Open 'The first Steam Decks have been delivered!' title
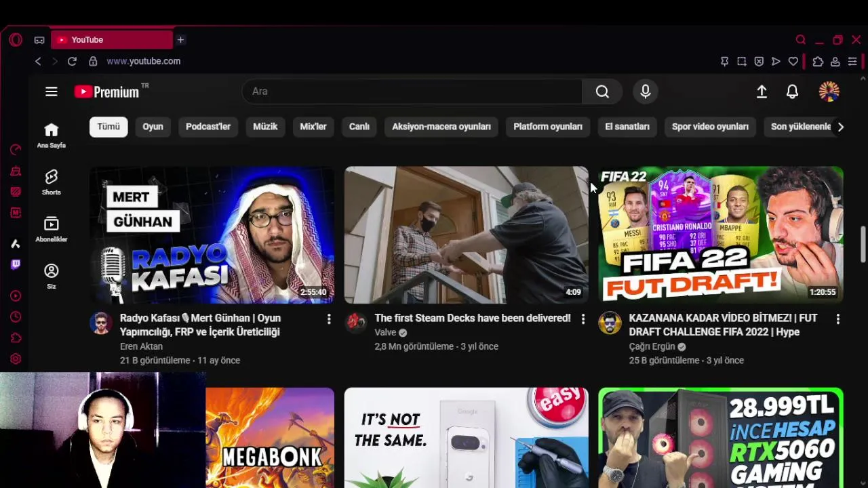Viewport: 868px width, 488px height. (473, 318)
